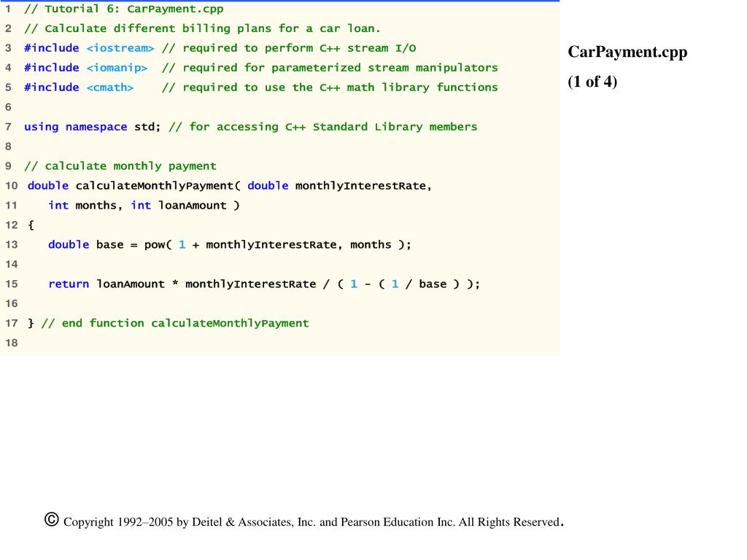Click the "<iostream>" header name
The image size is (747, 560).
click(120, 48)
